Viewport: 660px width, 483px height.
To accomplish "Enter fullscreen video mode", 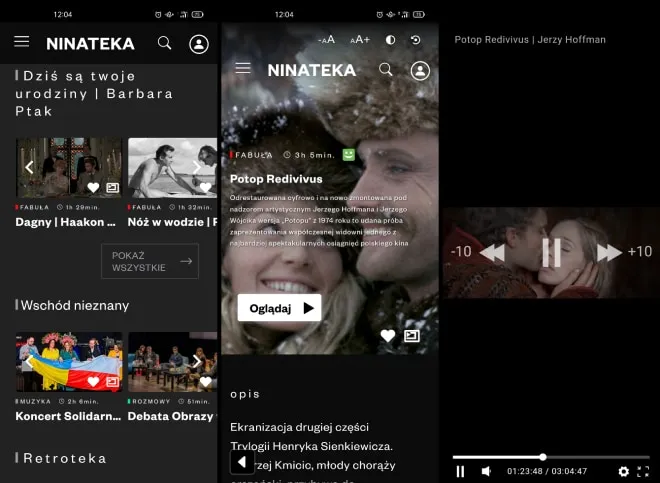I will [x=643, y=471].
